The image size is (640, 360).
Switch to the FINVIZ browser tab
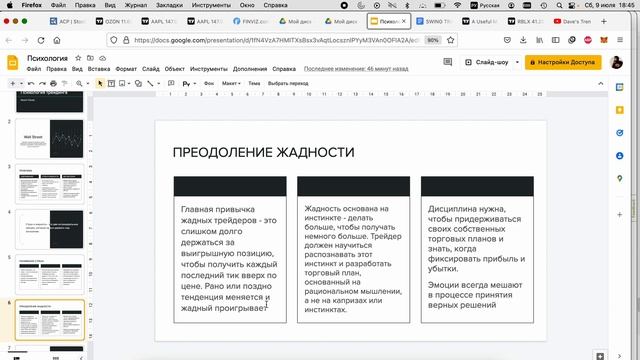pyautogui.click(x=251, y=21)
